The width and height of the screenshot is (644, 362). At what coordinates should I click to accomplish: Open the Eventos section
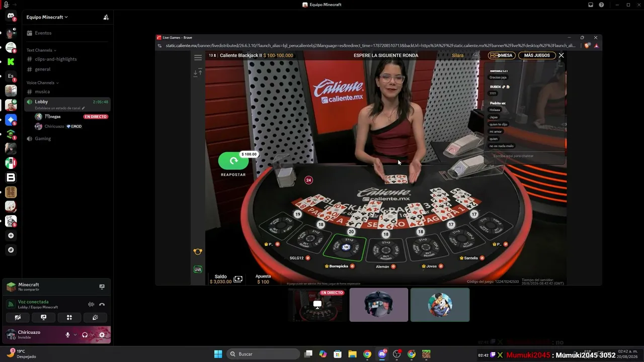pos(67,33)
